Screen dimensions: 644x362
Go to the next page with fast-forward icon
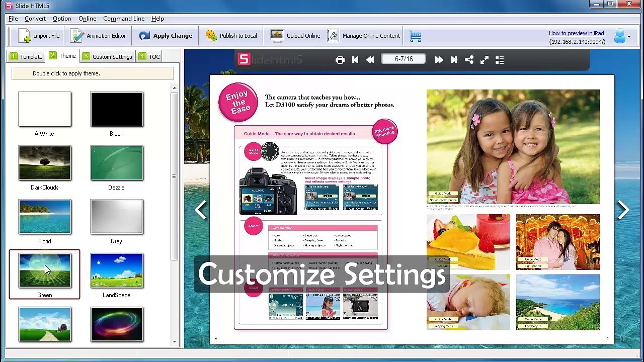pyautogui.click(x=439, y=60)
